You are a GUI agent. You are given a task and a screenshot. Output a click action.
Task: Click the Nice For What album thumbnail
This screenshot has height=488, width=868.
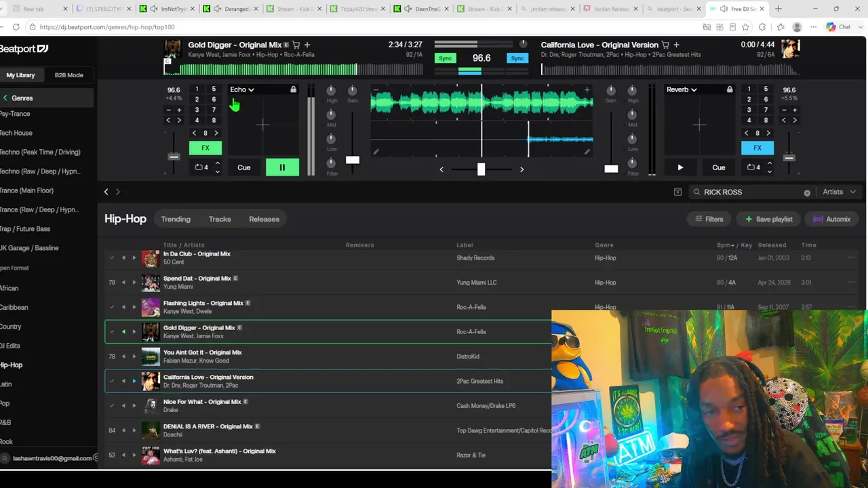151,406
